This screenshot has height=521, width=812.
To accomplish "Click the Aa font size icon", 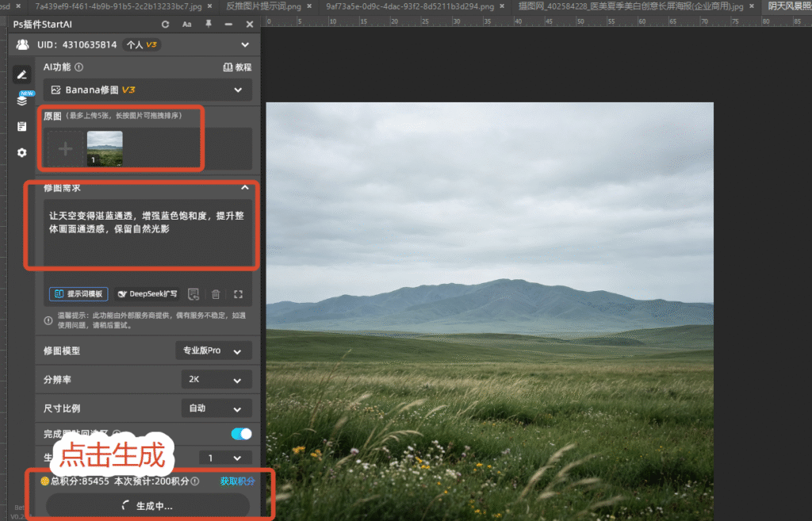I will tap(187, 25).
